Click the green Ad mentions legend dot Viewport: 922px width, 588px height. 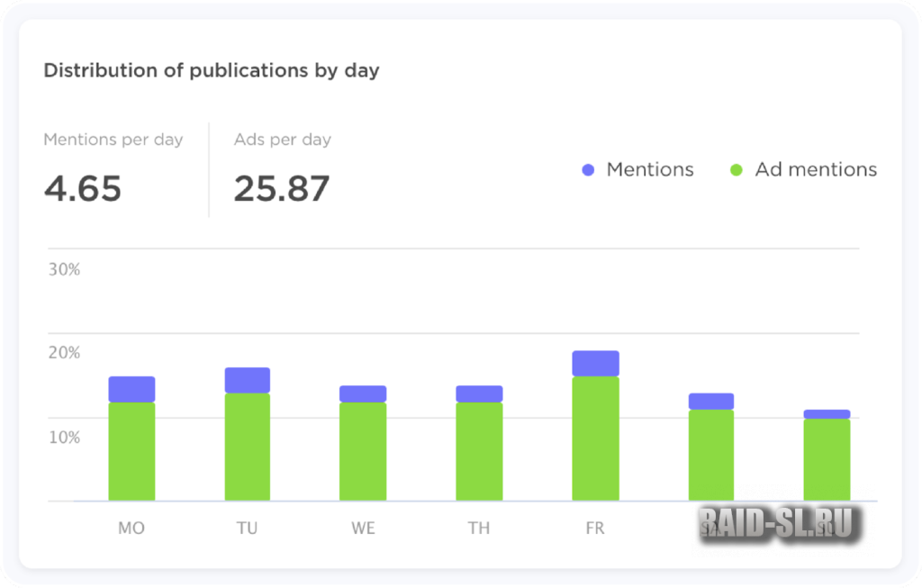tap(737, 170)
